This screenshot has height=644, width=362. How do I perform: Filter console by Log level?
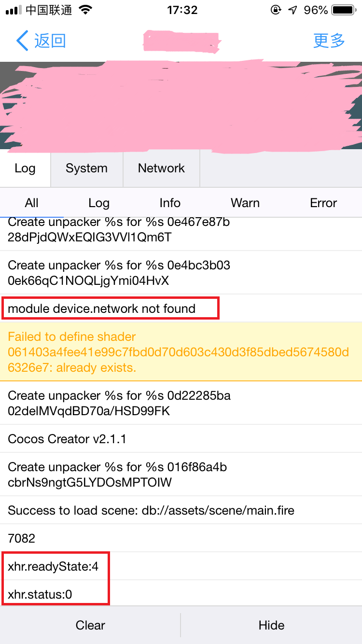point(99,203)
